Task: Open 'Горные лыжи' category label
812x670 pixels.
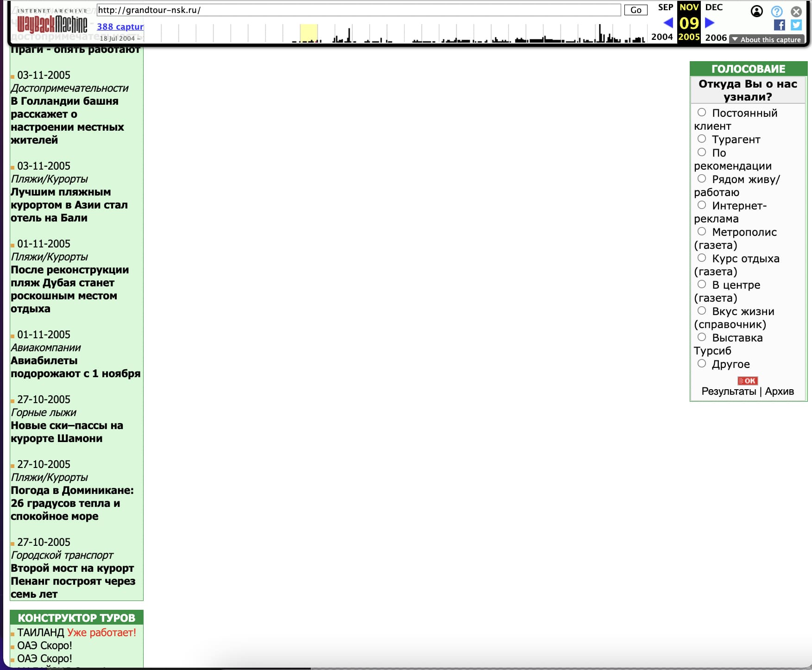Action: [x=43, y=412]
